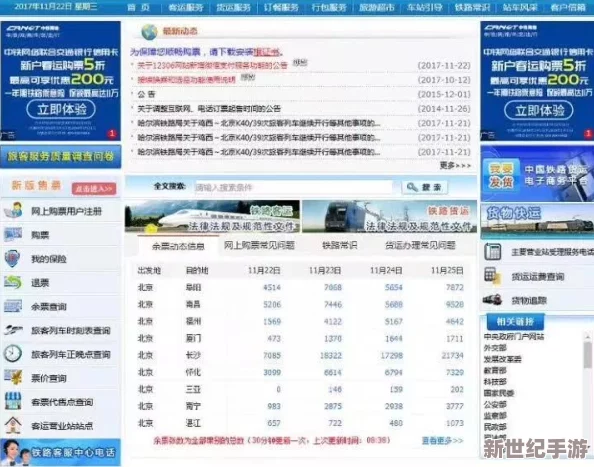Open 货运服务 in top navigation
The width and height of the screenshot is (594, 467).
pos(233,7)
